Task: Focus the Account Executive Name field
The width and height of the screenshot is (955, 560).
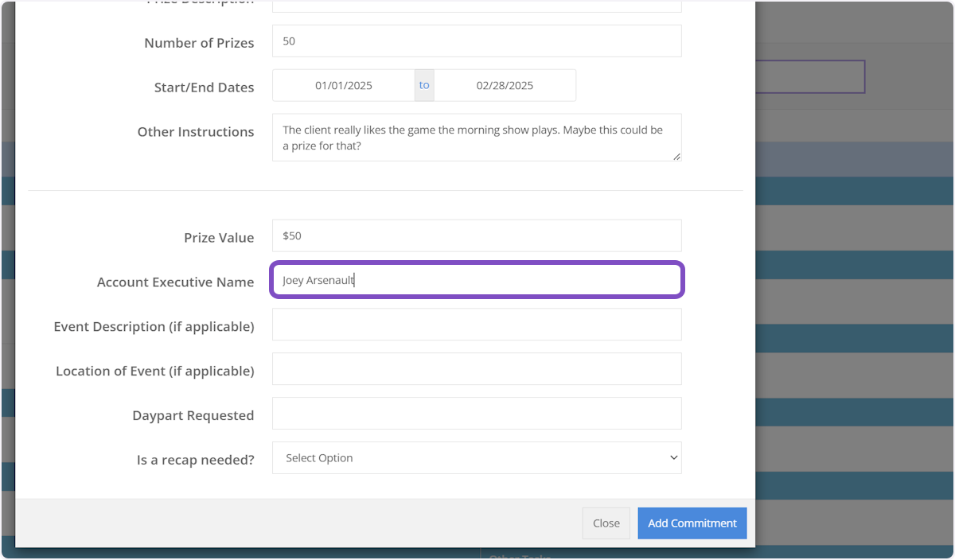Action: tap(476, 281)
